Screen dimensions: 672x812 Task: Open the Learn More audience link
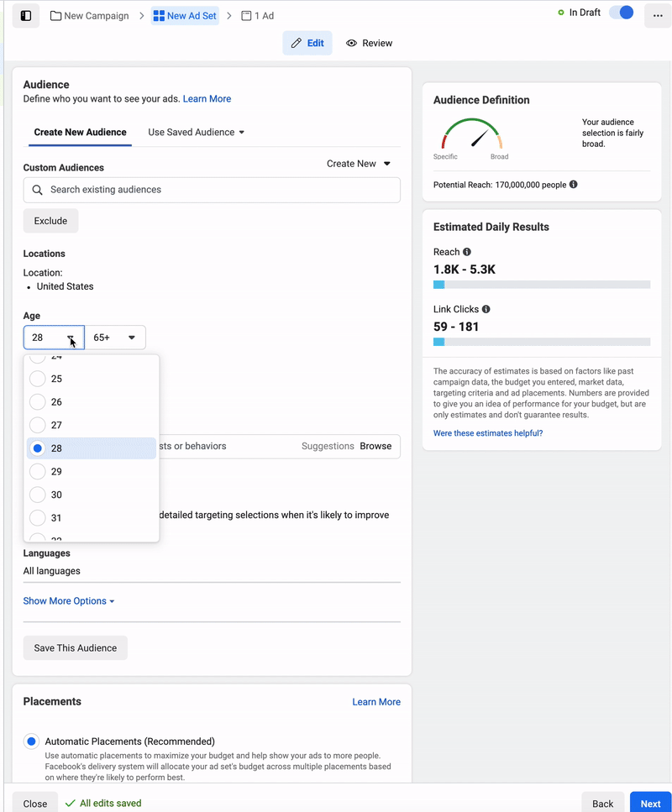pos(207,99)
